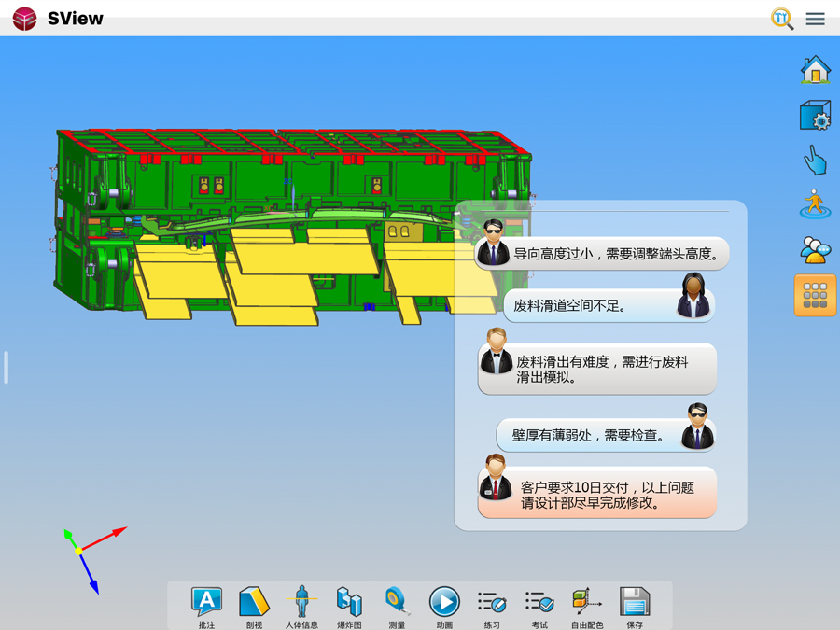
Task: Open the cube settings icon
Action: [x=815, y=116]
